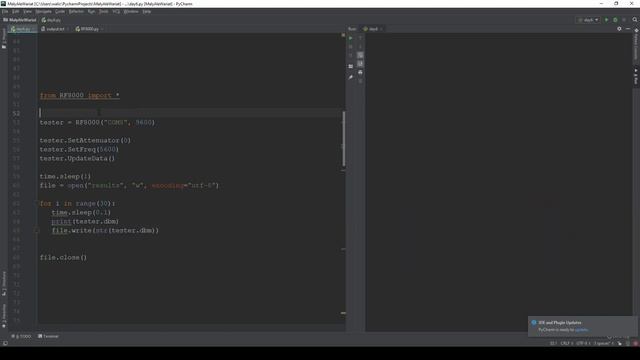Click line 'file.write(str(tester.dbm))'
This screenshot has height=360, width=640.
pos(105,230)
